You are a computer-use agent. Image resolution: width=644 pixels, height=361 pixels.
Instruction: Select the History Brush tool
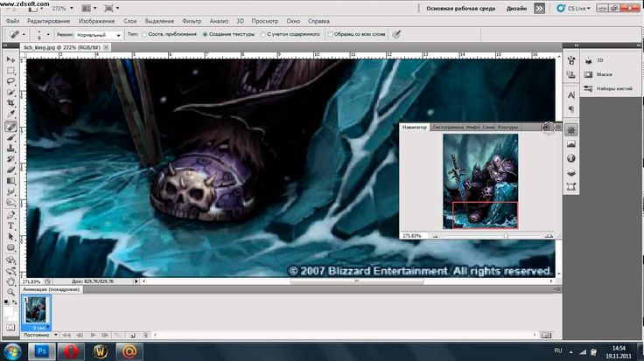click(10, 159)
